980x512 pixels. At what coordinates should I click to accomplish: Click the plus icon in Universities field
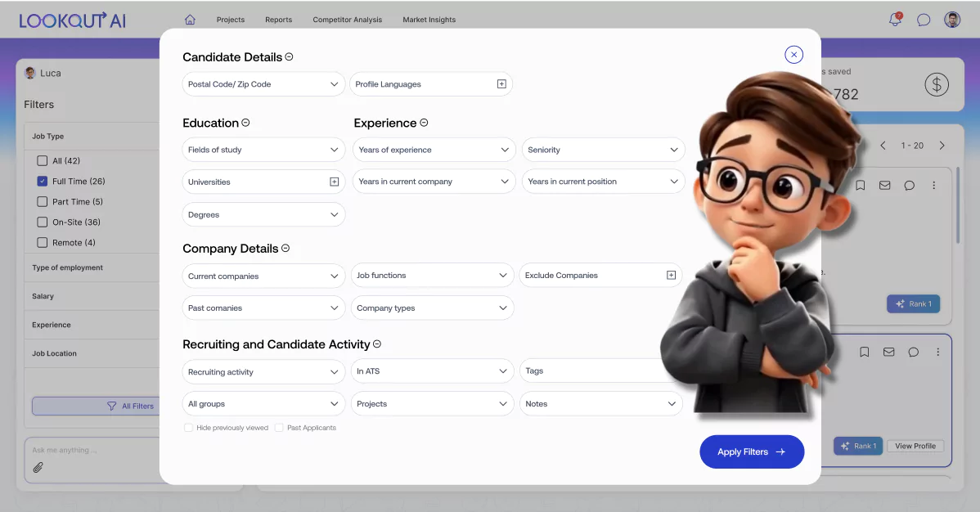pyautogui.click(x=334, y=182)
